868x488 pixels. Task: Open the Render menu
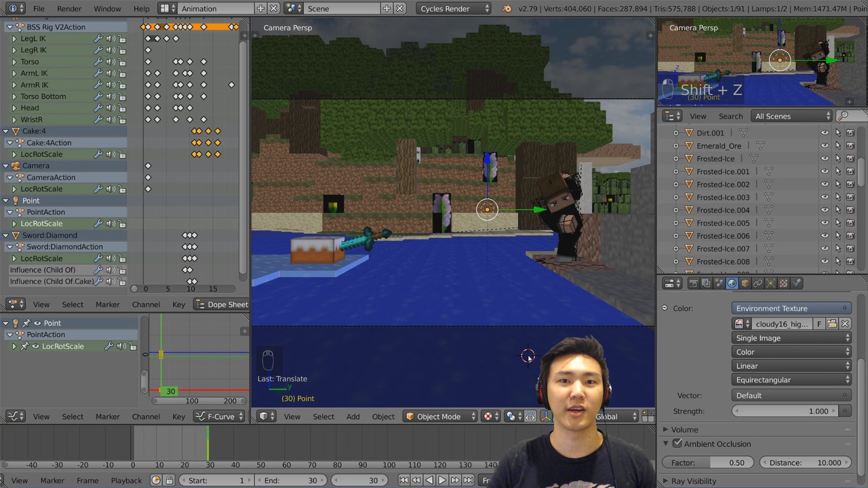coord(69,9)
